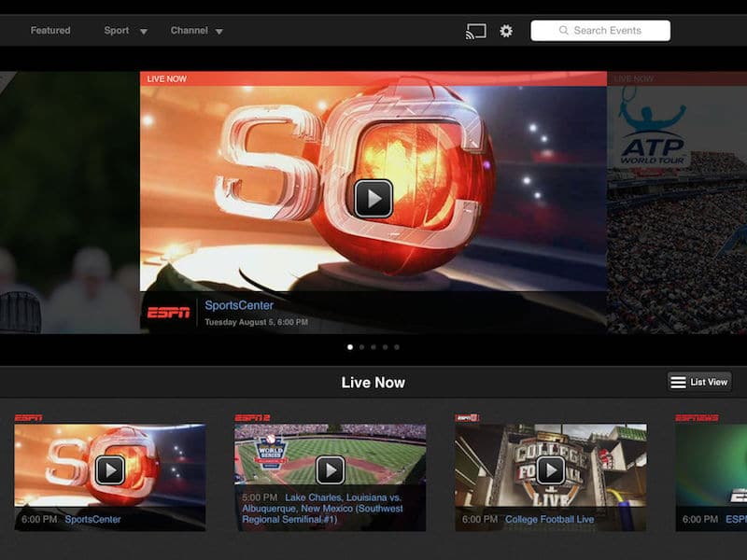Play the featured SportsCenter video
This screenshot has width=747, height=560.
(373, 198)
